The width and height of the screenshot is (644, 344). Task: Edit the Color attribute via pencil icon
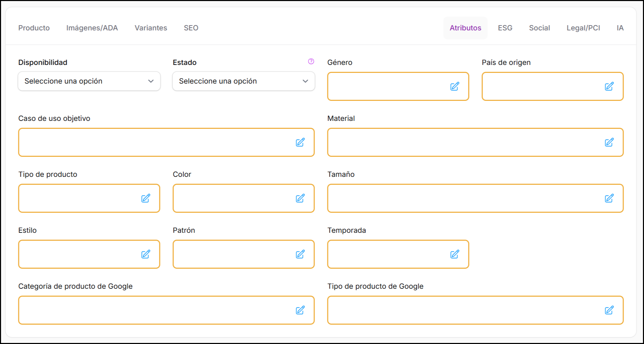300,198
